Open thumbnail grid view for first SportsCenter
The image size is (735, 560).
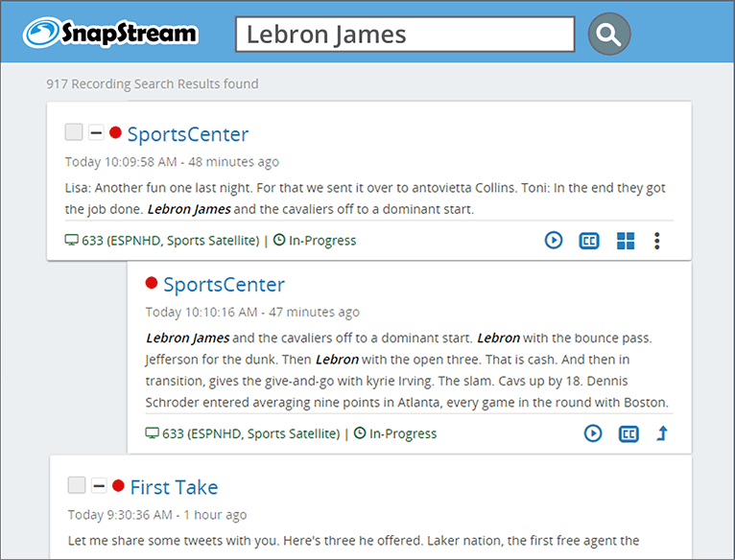pyautogui.click(x=626, y=241)
